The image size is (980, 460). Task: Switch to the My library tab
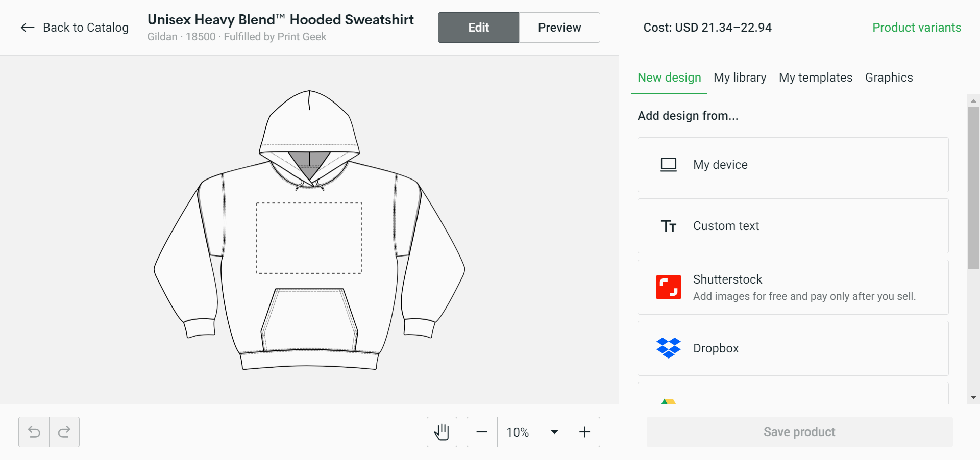(740, 78)
